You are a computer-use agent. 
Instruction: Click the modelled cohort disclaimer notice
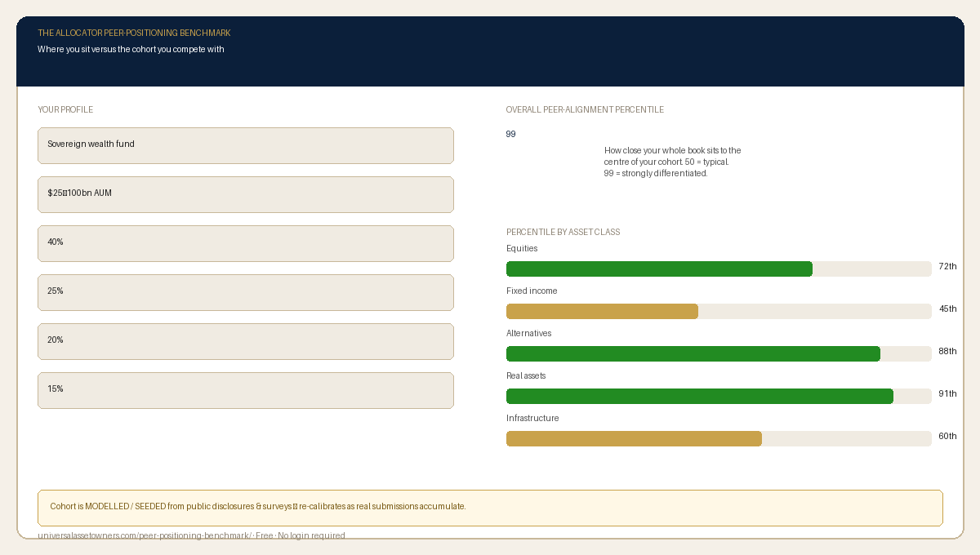click(x=490, y=508)
